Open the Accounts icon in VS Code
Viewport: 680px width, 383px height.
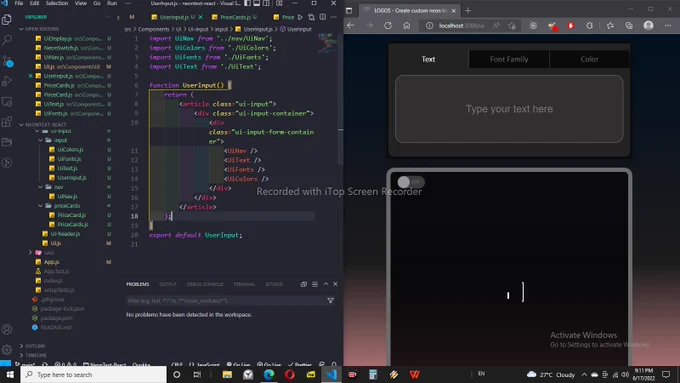pos(7,329)
